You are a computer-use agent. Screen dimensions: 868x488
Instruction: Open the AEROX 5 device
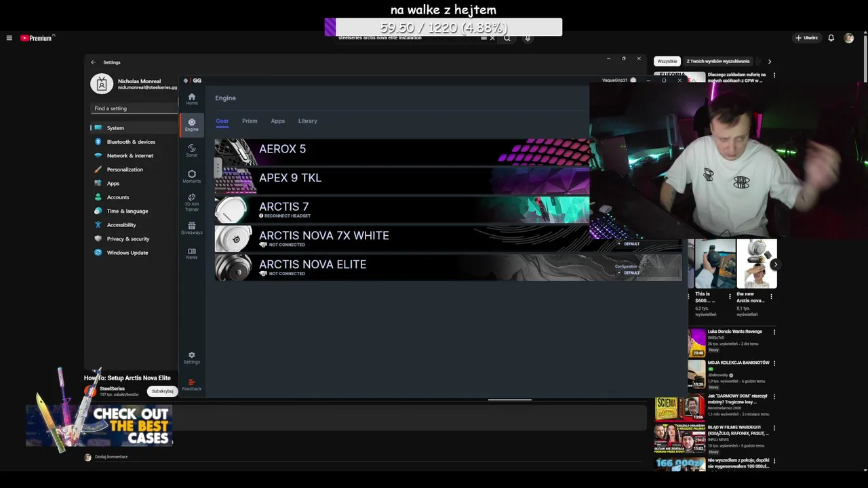point(402,152)
